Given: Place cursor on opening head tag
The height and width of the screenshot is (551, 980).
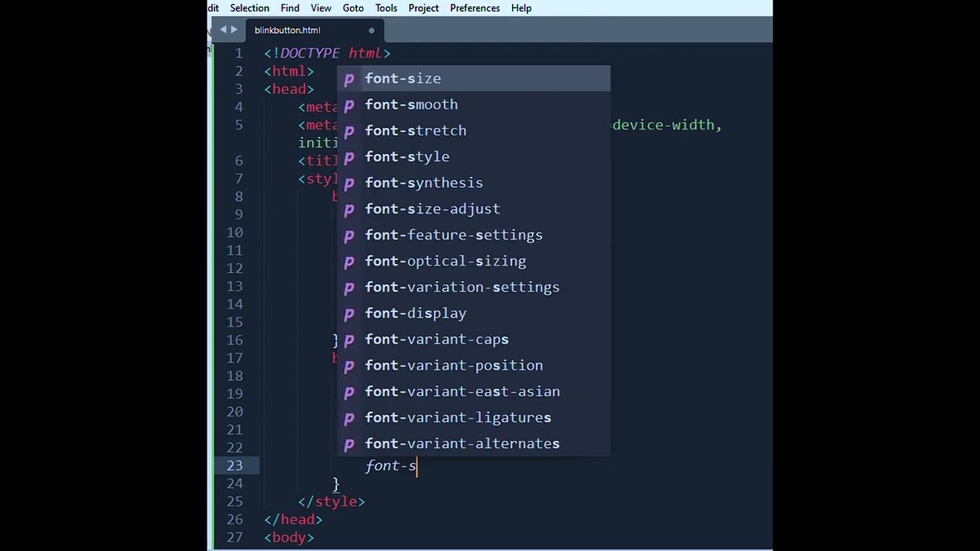Looking at the screenshot, I should pyautogui.click(x=289, y=89).
